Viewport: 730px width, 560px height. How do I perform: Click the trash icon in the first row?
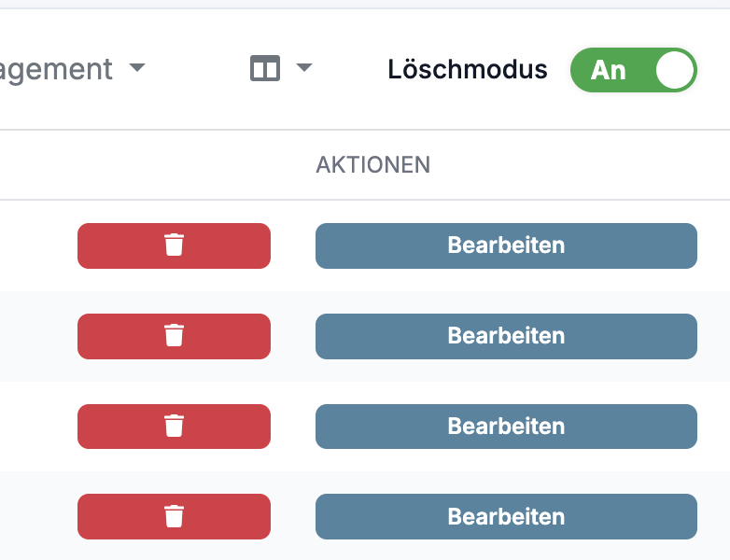click(174, 245)
